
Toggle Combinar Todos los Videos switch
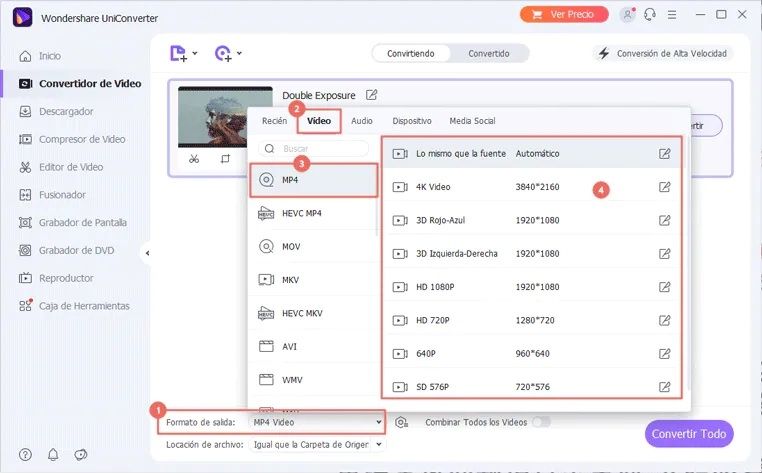click(540, 422)
